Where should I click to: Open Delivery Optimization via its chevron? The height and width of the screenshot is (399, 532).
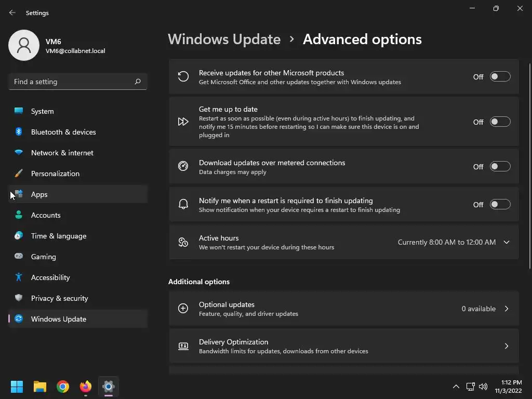pos(507,346)
